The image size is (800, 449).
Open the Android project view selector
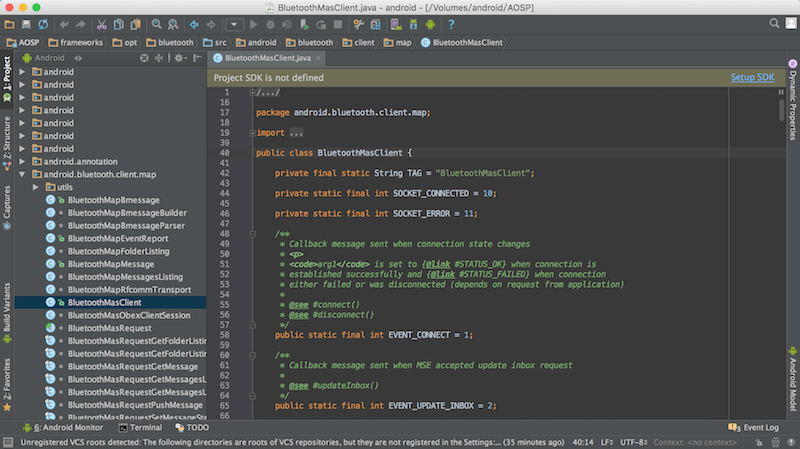51,58
